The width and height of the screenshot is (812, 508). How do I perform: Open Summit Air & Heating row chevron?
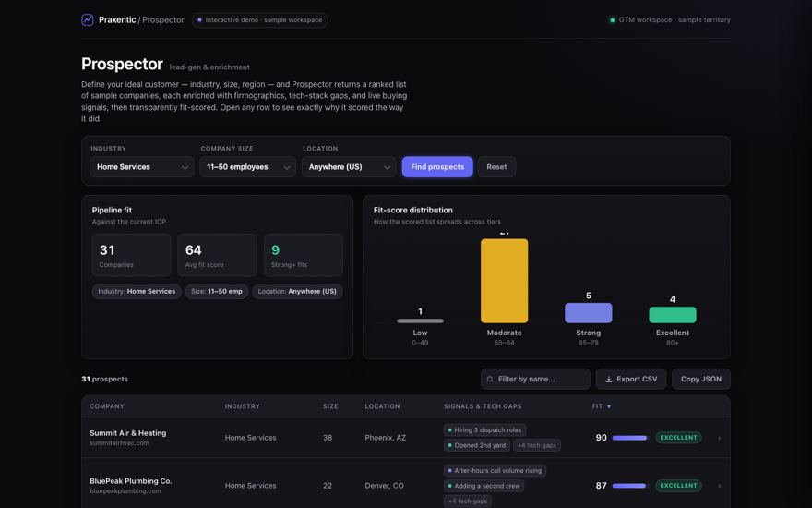(x=719, y=438)
